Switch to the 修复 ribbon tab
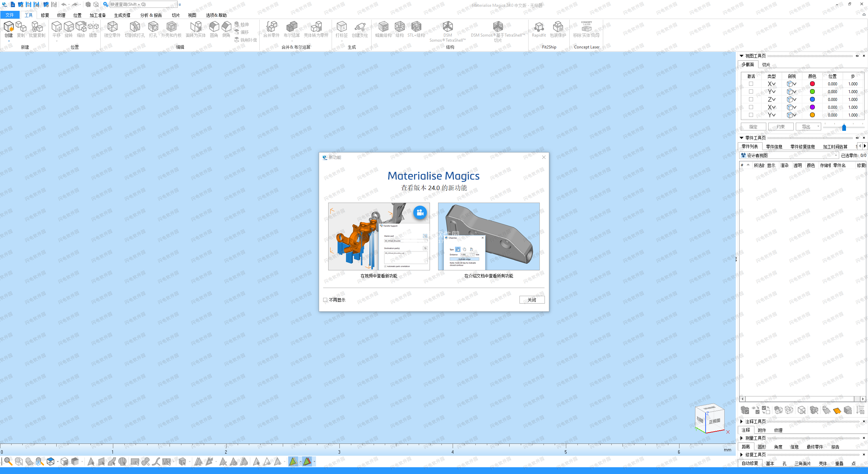The width and height of the screenshot is (868, 474). 45,15
